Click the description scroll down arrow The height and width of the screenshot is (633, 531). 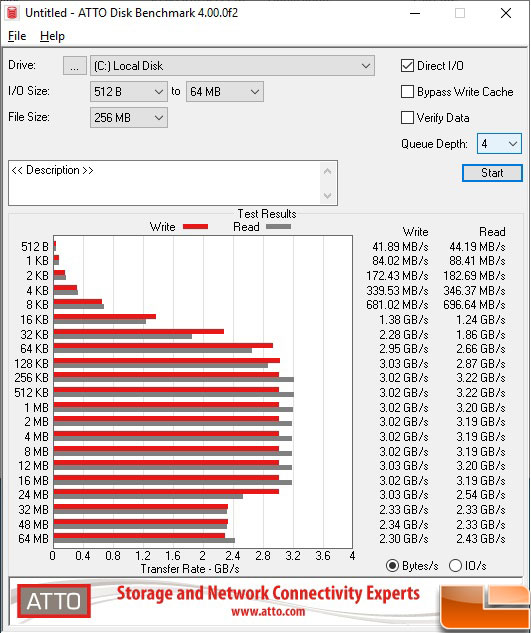pyautogui.click(x=327, y=196)
